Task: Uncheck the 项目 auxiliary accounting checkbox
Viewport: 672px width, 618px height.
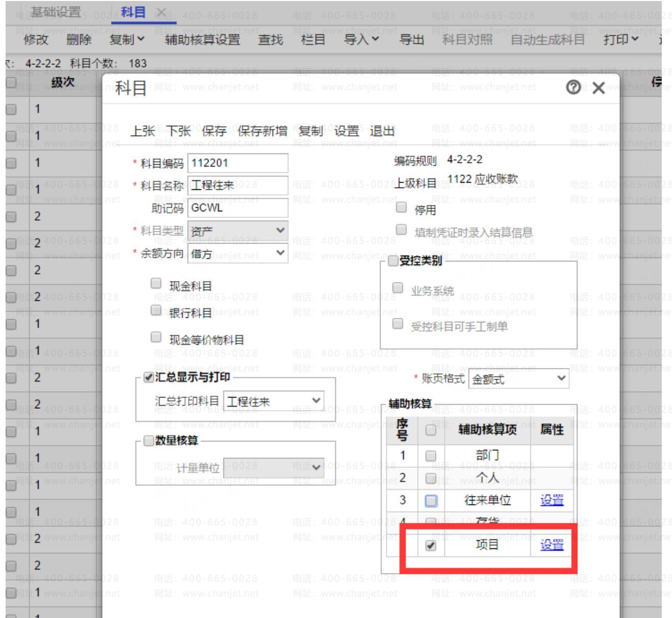Action: (x=431, y=545)
